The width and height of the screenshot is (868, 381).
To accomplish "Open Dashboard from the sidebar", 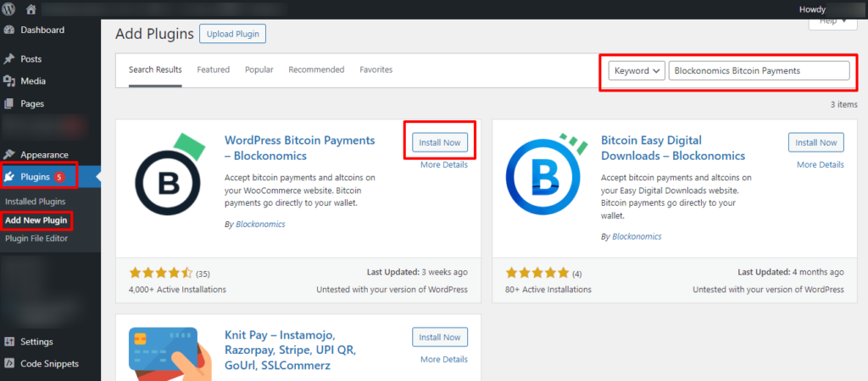I will click(42, 30).
